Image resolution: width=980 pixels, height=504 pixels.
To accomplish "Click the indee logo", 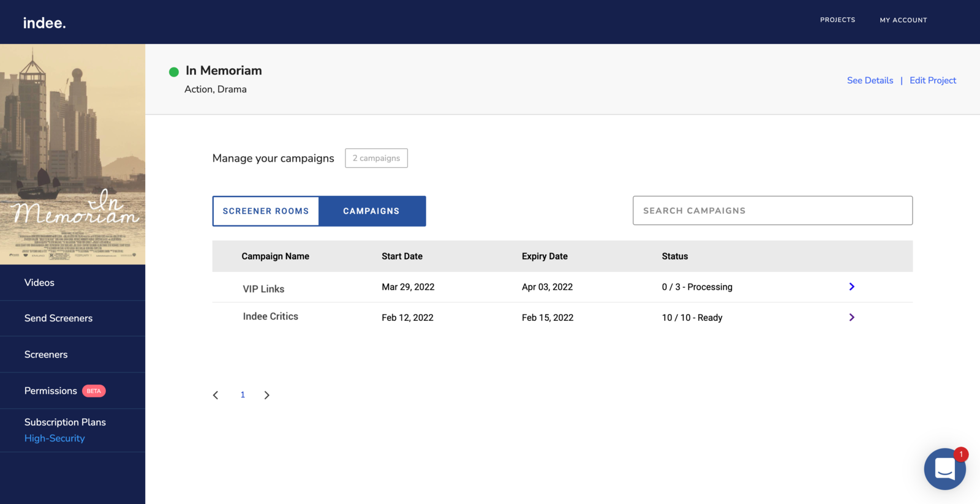I will point(44,23).
